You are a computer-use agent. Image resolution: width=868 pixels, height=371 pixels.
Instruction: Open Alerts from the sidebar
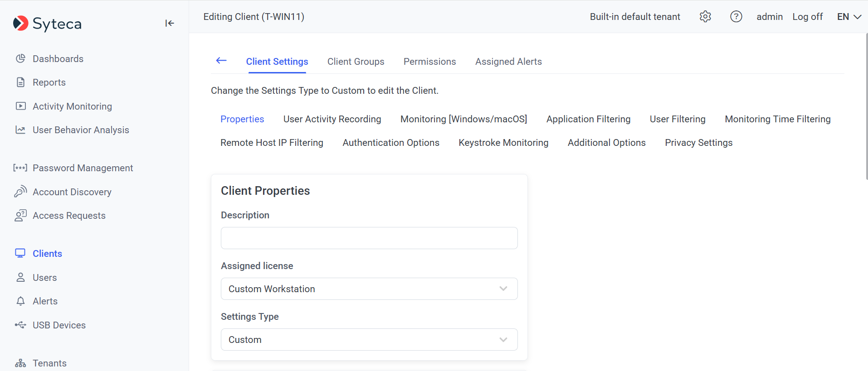point(45,301)
